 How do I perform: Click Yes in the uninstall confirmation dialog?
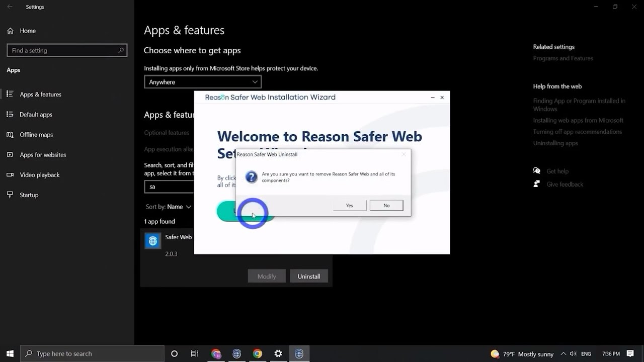pyautogui.click(x=349, y=205)
